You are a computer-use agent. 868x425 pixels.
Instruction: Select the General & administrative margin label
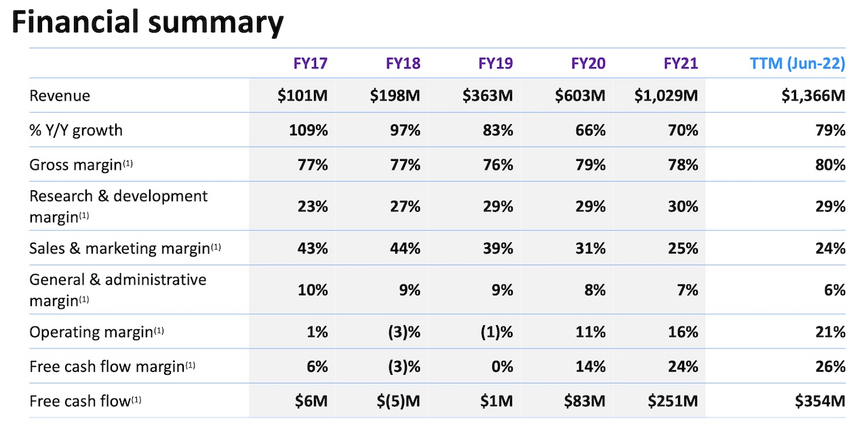(x=117, y=289)
